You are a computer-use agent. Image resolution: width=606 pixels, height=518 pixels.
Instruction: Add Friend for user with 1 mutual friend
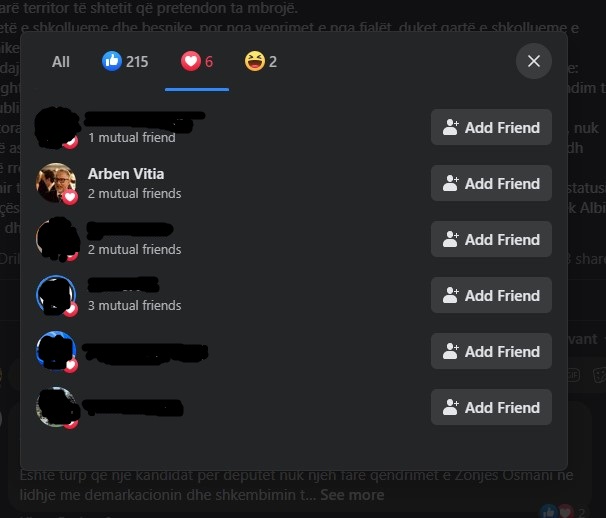491,127
